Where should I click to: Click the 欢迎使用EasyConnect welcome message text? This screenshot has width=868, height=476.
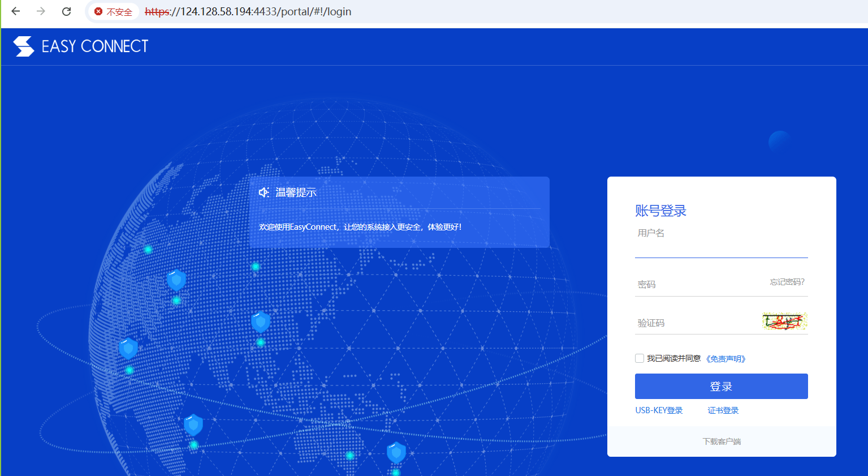click(360, 227)
